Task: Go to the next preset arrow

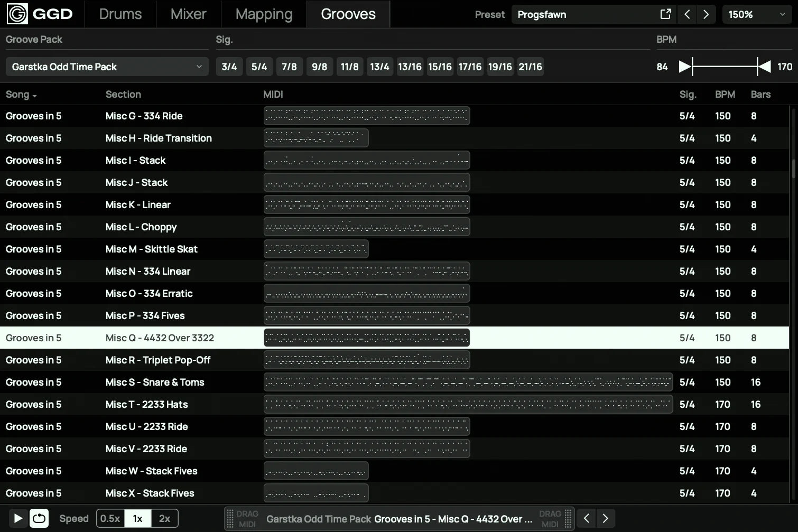Action: click(706, 14)
